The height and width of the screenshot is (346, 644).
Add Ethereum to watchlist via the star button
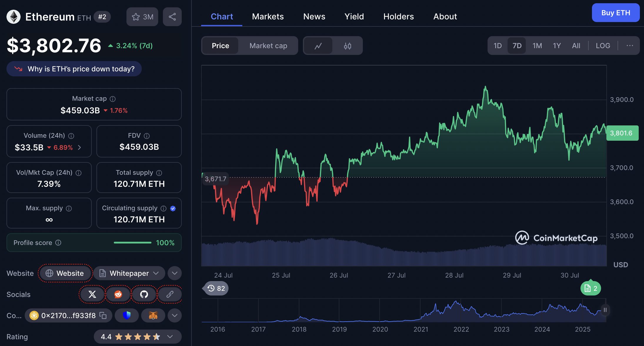click(x=142, y=17)
